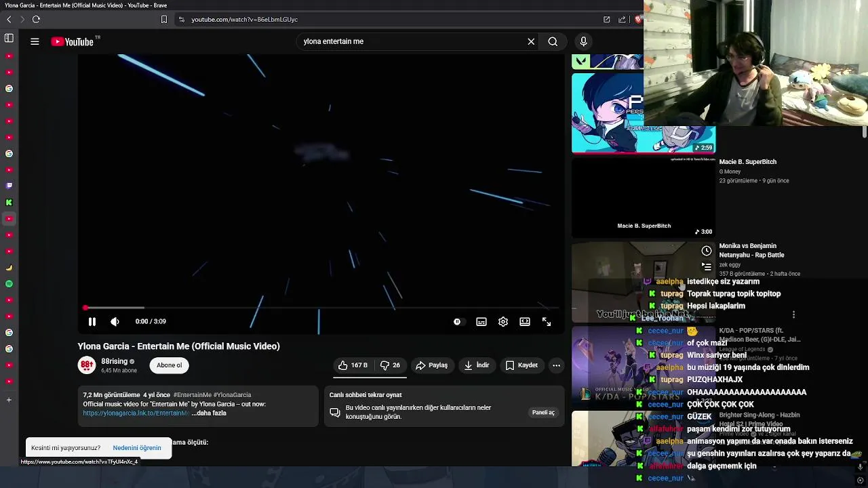Start voice search with microphone
This screenshot has width=868, height=488.
583,41
